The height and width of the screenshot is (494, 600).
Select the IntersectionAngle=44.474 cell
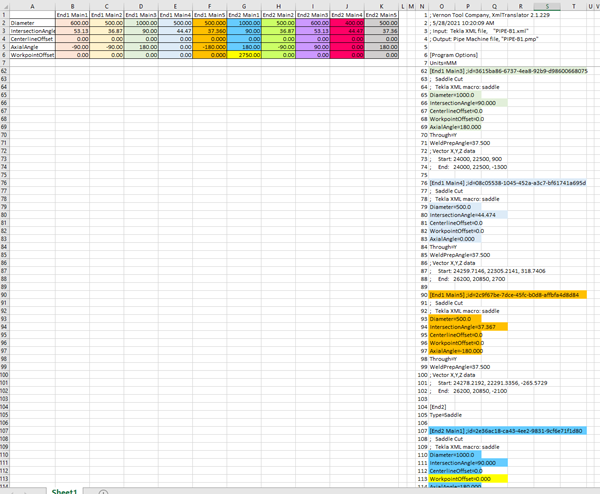[x=455, y=215]
